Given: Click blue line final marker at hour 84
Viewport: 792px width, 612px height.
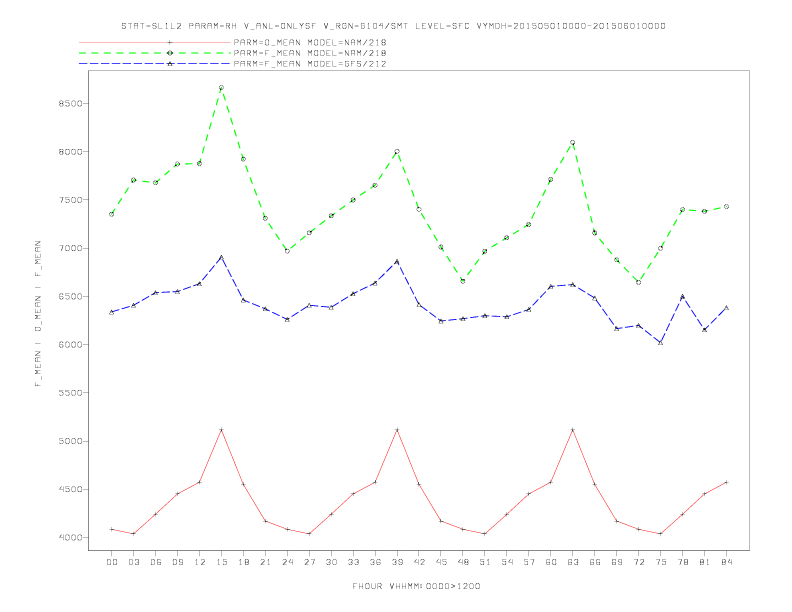Looking at the screenshot, I should [726, 308].
